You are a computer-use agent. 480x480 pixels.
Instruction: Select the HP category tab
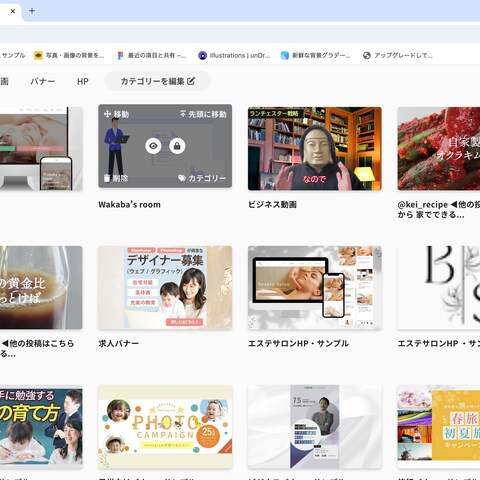[x=83, y=81]
